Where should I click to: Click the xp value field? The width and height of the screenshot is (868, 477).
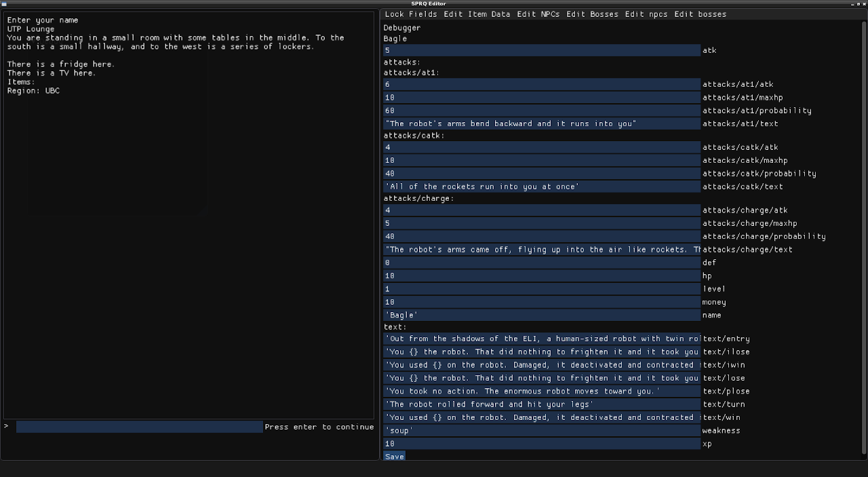541,444
